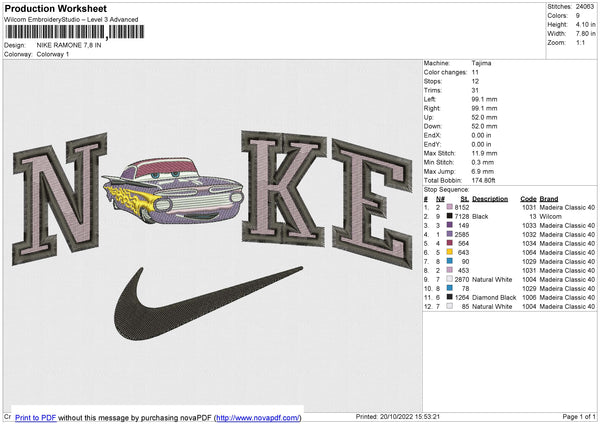Click the N# column header
This screenshot has width=600, height=424.
point(440,199)
